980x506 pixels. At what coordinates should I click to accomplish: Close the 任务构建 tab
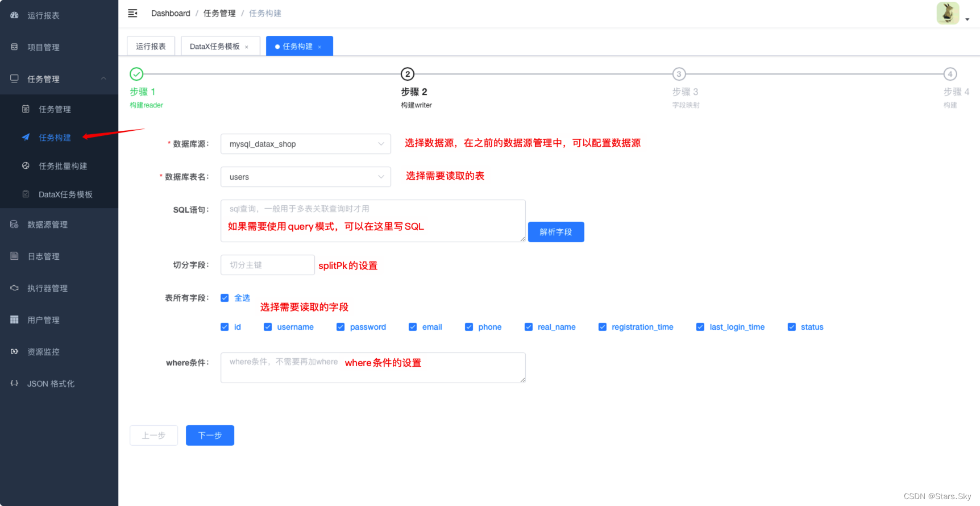[319, 47]
